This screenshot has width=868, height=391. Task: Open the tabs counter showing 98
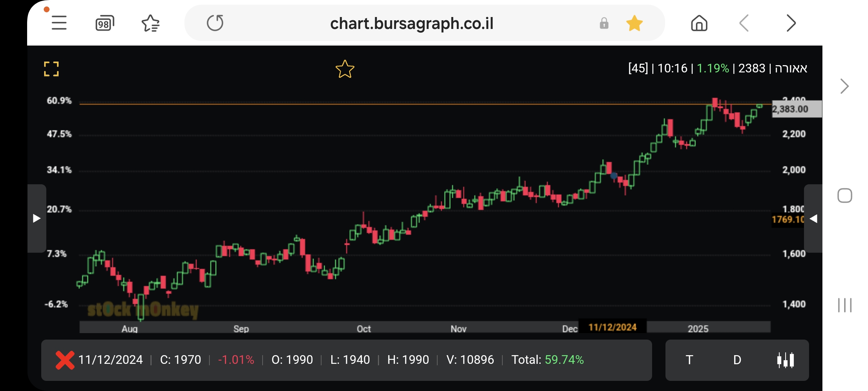104,24
